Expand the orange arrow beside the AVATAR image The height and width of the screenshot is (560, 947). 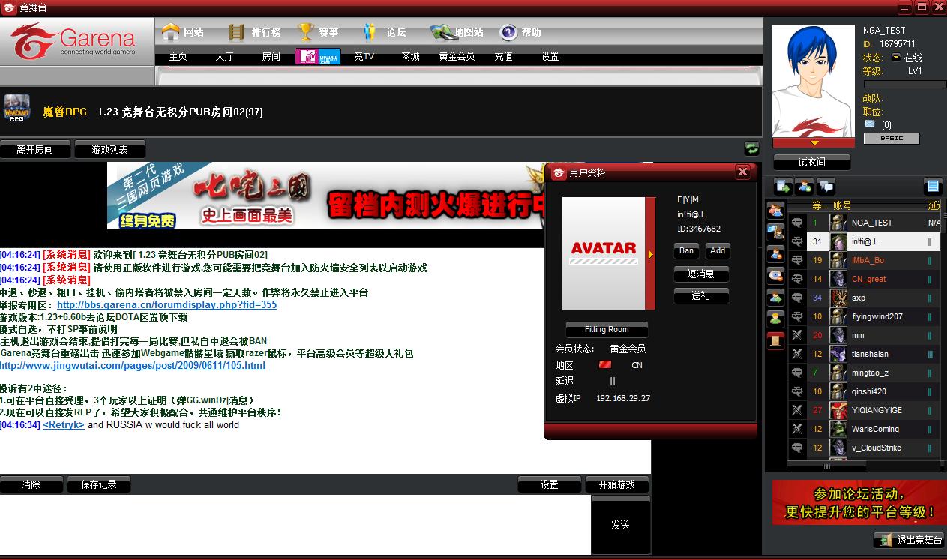650,254
